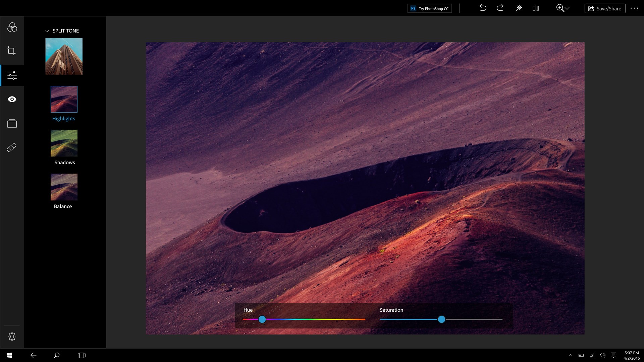Select the crop tool icon
The width and height of the screenshot is (644, 362).
11,51
